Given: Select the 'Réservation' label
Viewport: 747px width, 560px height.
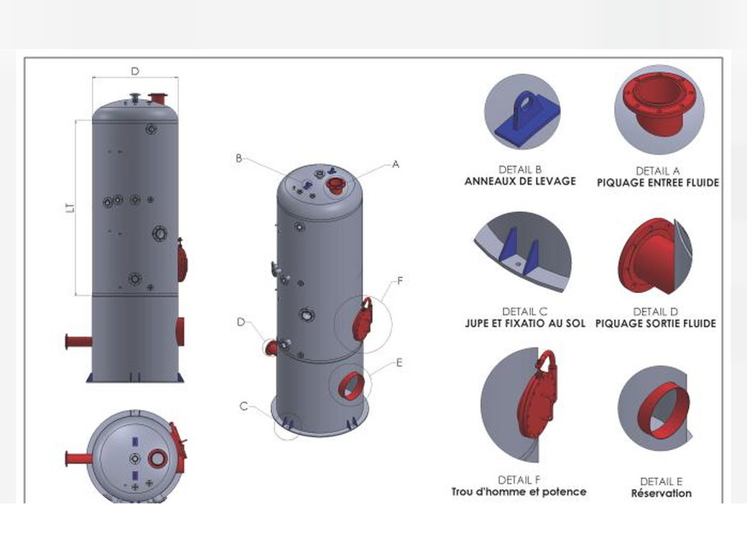Looking at the screenshot, I should (662, 493).
